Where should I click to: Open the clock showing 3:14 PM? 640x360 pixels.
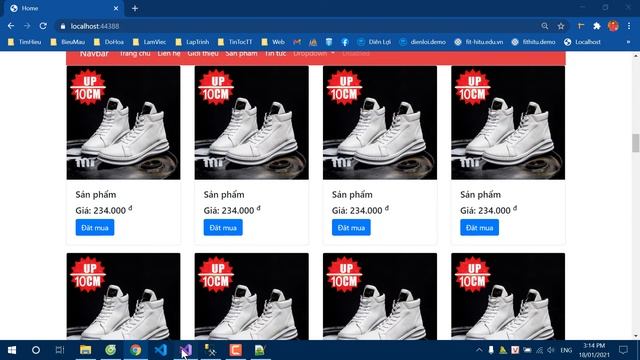[x=594, y=350]
